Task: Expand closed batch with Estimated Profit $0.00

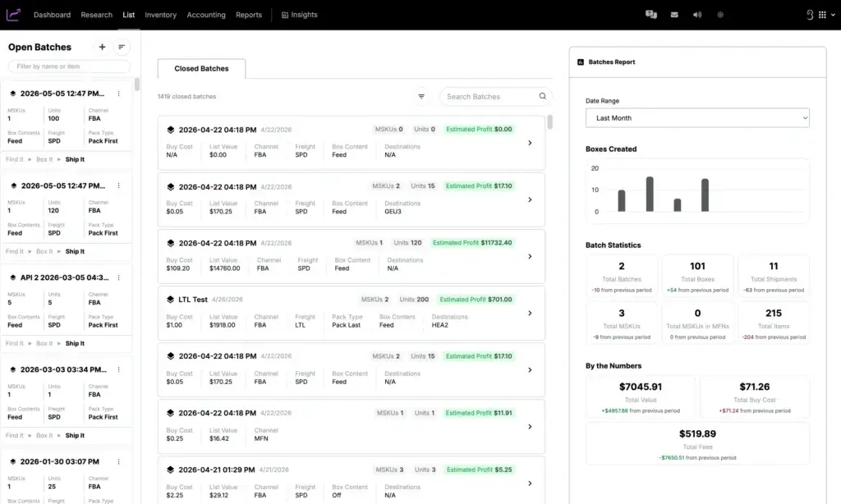Action: tap(530, 143)
